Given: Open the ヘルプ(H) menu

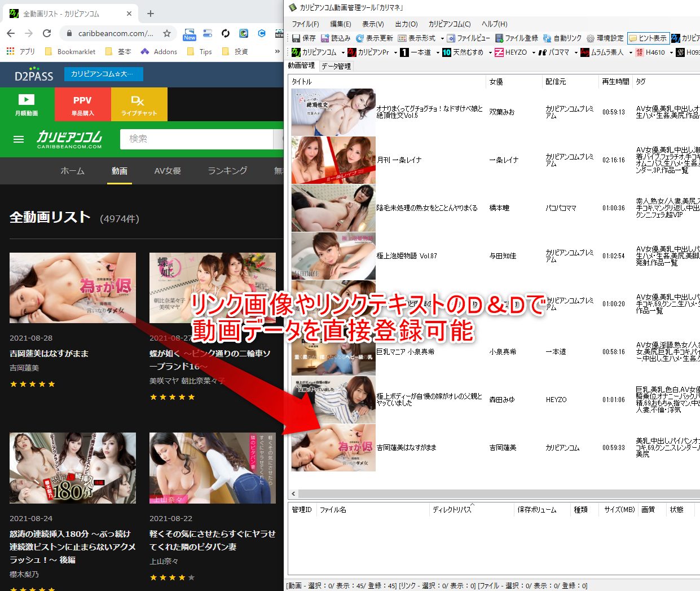Looking at the screenshot, I should pos(494,24).
